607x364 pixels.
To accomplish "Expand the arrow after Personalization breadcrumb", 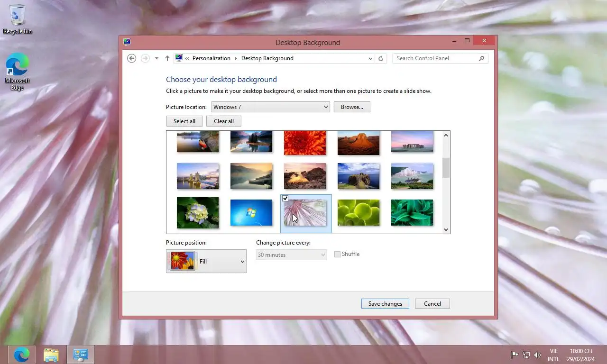I will click(236, 58).
